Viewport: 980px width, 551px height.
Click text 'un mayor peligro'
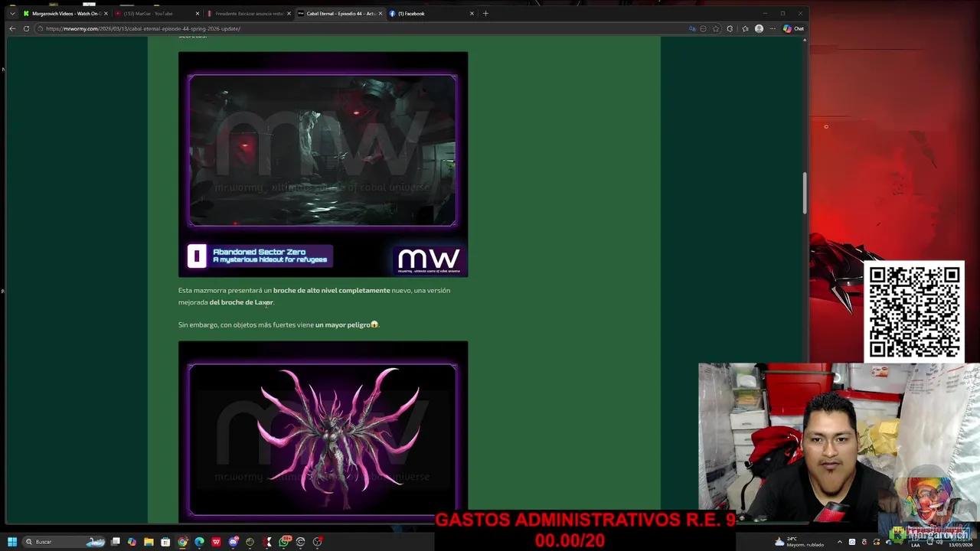coord(343,324)
